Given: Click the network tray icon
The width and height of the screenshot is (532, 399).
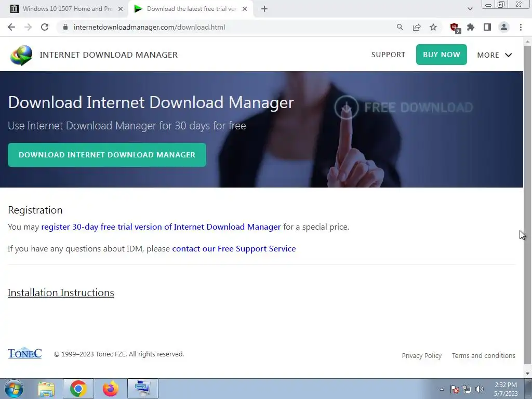Looking at the screenshot, I should pyautogui.click(x=467, y=389).
